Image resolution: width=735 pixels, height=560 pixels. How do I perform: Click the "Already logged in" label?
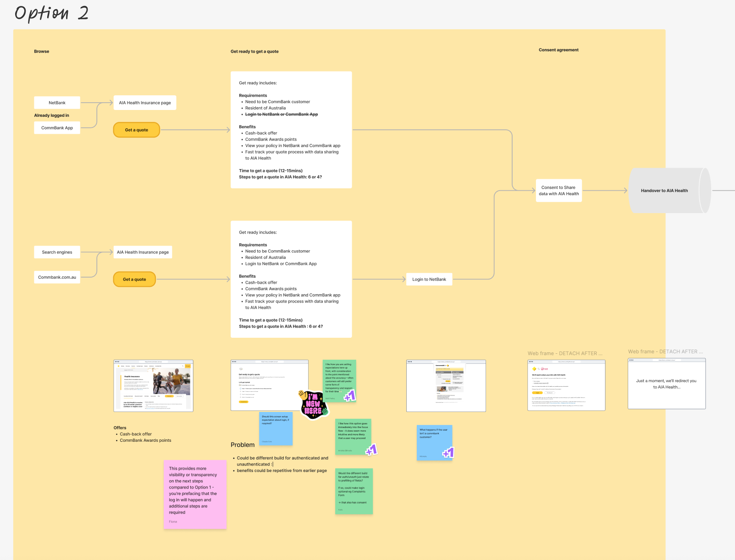[51, 115]
